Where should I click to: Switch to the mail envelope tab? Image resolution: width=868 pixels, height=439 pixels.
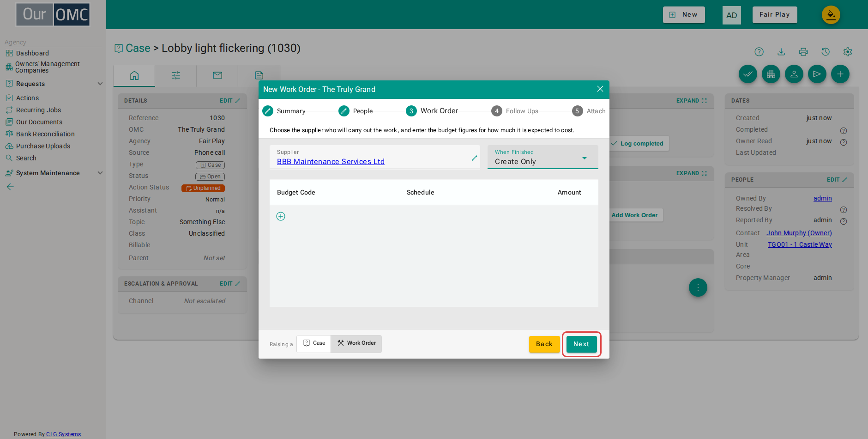[x=217, y=75]
